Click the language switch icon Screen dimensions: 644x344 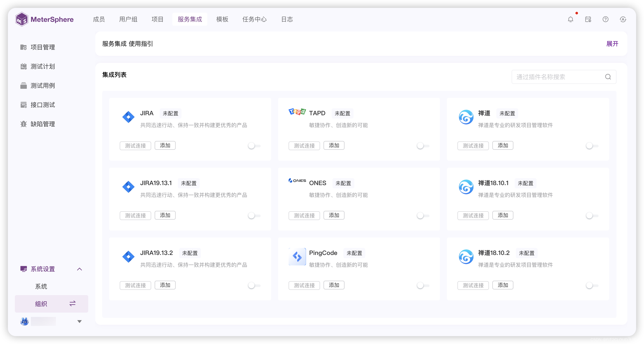tap(623, 19)
